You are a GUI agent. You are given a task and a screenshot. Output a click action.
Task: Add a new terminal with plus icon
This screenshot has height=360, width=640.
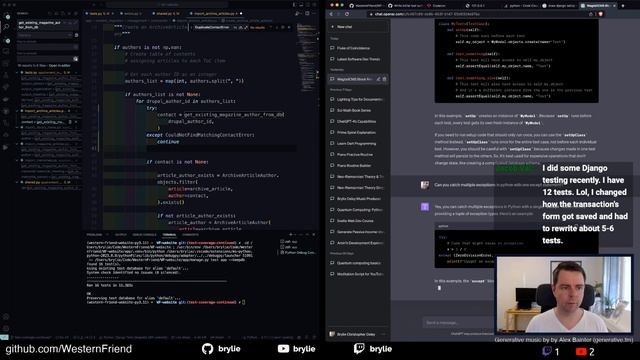(x=291, y=235)
